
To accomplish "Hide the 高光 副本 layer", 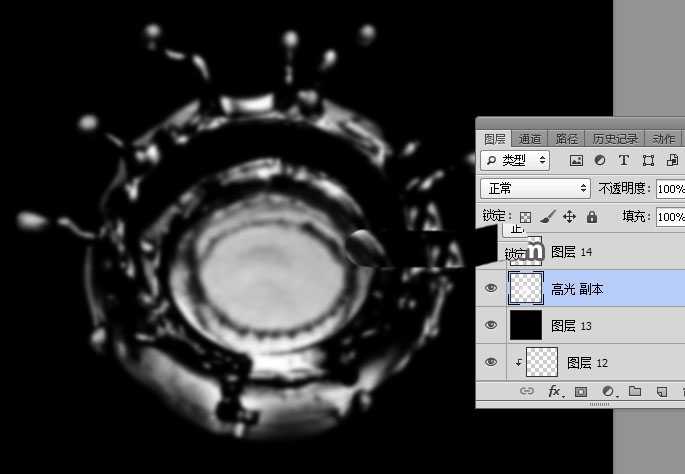I will coord(491,289).
